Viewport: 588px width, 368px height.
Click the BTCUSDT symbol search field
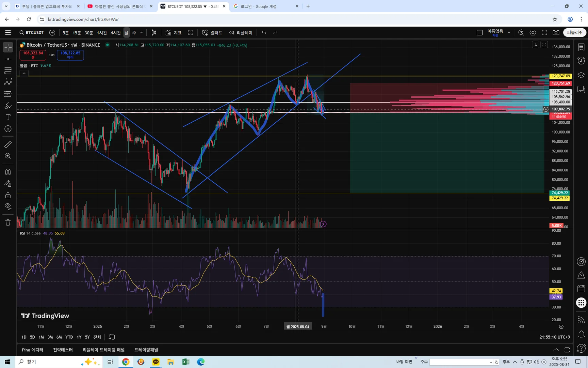(32, 32)
